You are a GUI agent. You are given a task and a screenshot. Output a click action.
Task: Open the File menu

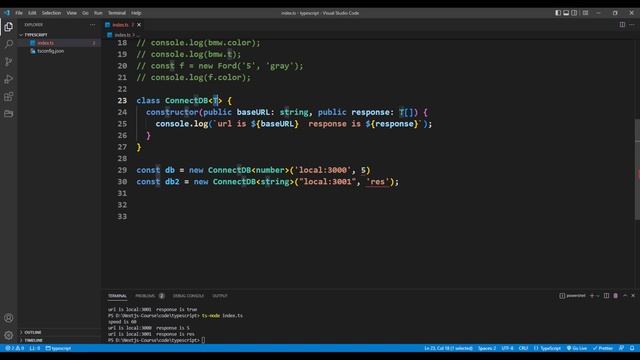(19, 13)
